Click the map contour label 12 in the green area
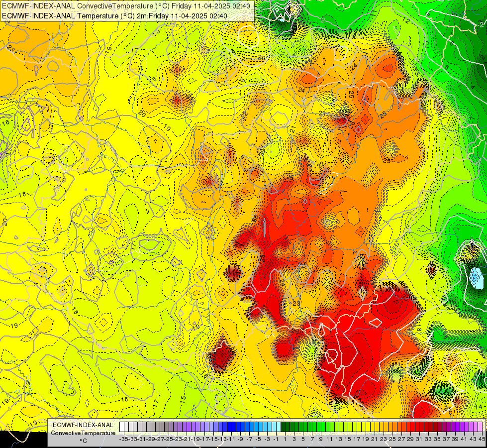This screenshot has width=487, height=448. coord(405,20)
